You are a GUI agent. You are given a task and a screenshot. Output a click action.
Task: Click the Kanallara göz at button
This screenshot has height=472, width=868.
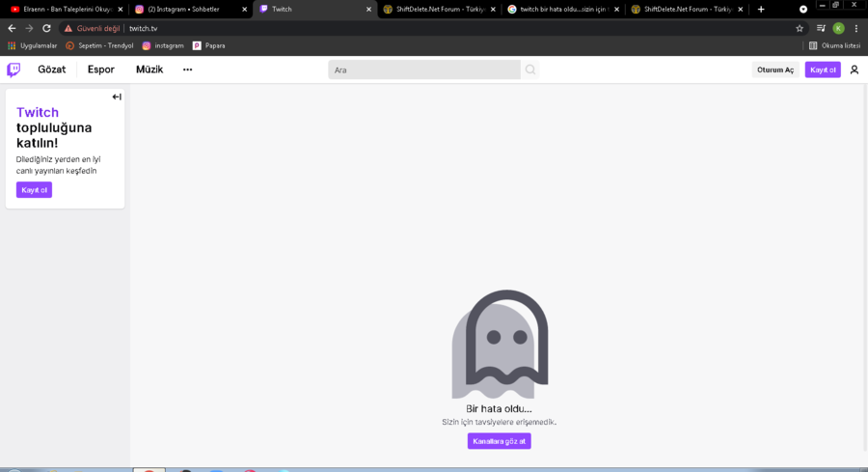[x=500, y=441]
